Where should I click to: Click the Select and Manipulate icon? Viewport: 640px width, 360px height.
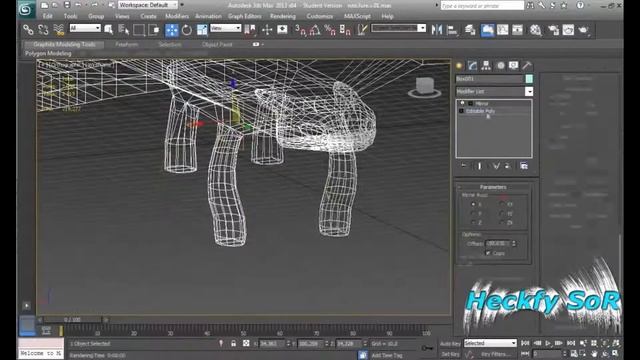coord(267,30)
